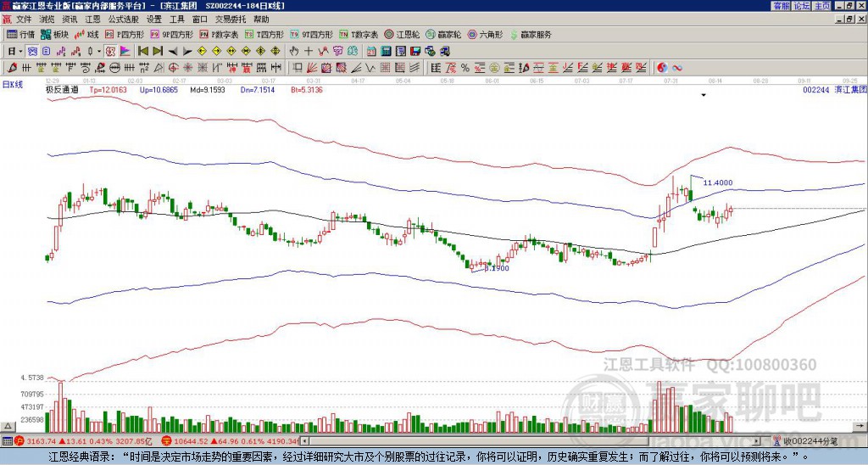Image resolution: width=868 pixels, height=465 pixels.
Task: Click the 客服 customer service link
Action: (781, 6)
